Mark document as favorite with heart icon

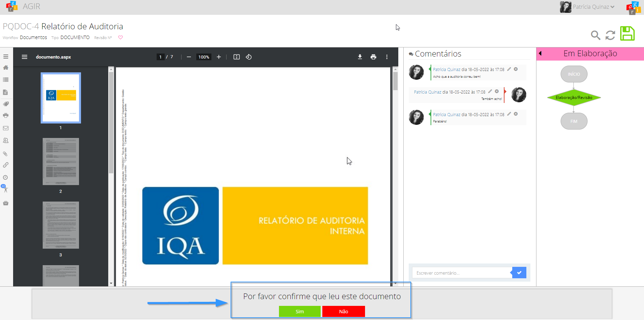121,37
